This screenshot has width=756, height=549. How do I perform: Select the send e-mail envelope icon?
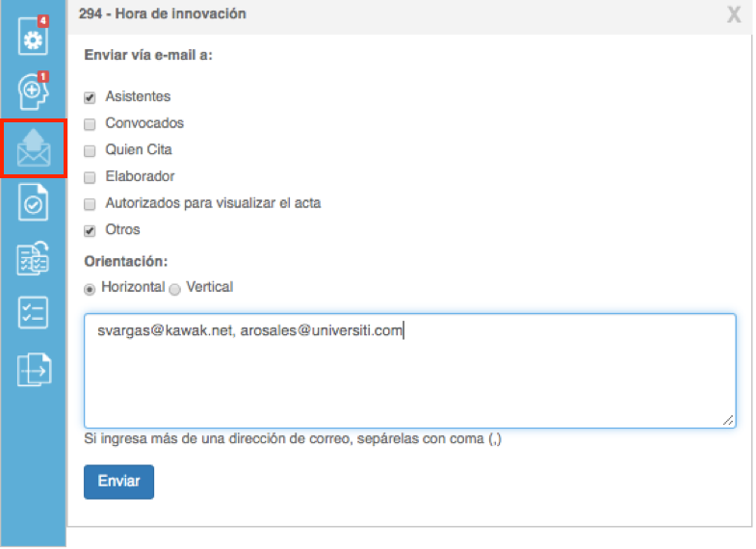coord(34,148)
